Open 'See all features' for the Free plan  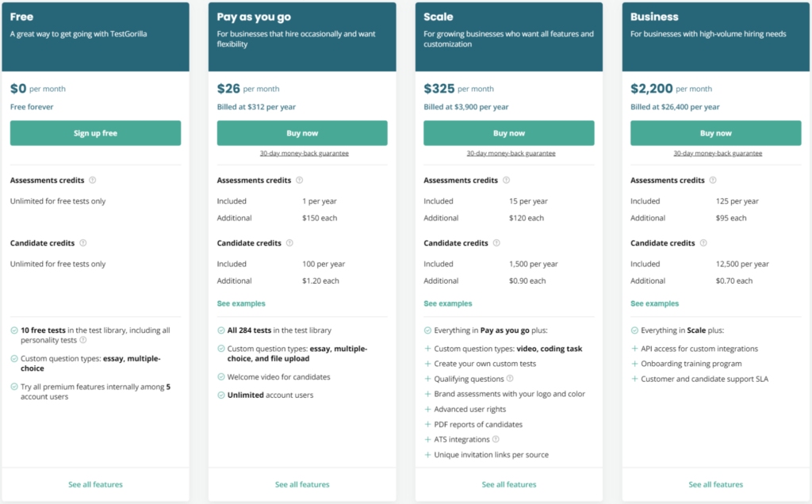[x=95, y=484]
